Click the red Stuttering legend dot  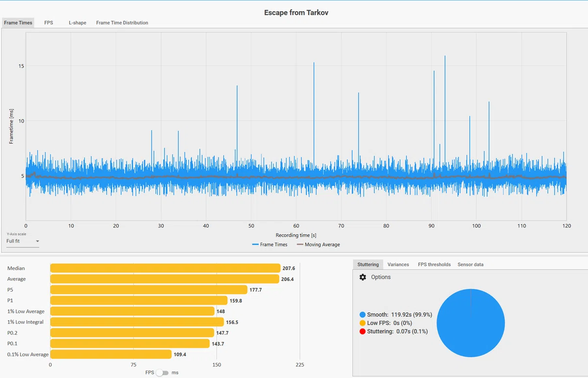tap(363, 331)
